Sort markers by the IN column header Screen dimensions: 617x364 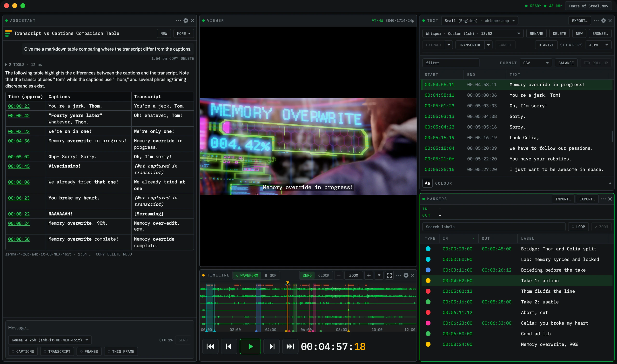[x=459, y=238]
